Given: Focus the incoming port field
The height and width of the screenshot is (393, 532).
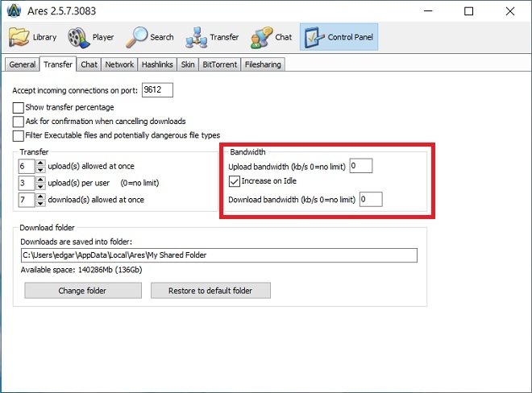Looking at the screenshot, I should (157, 90).
